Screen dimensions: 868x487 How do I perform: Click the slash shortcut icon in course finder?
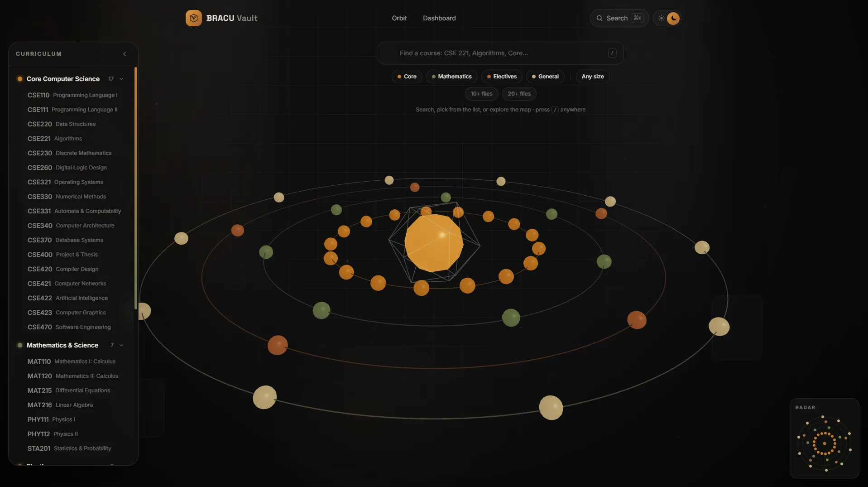pos(612,53)
